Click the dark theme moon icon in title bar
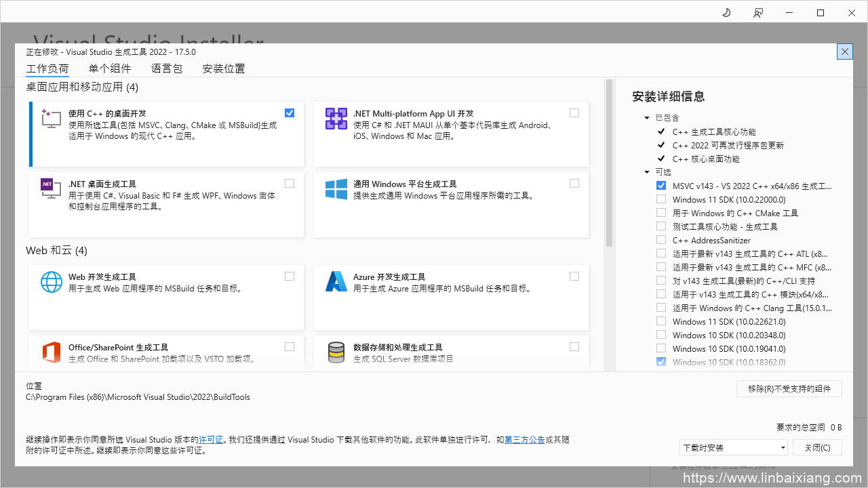The height and width of the screenshot is (488, 868). click(x=726, y=12)
